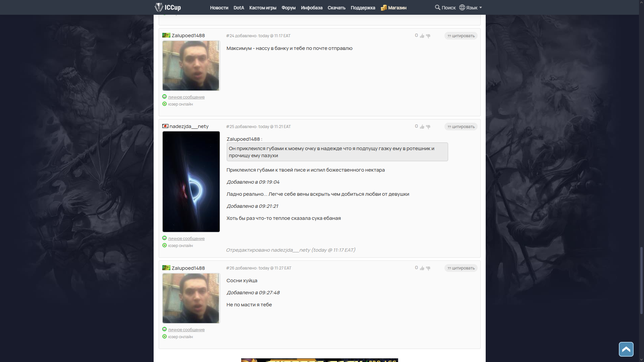This screenshot has width=644, height=362.
Task: Open личное сообщение link under nadezjda__nety
Action: [186, 239]
